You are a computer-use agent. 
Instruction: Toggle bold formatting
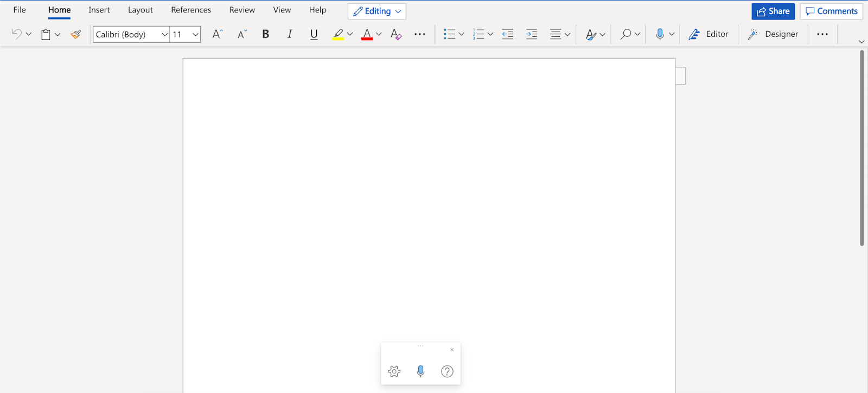coord(265,34)
